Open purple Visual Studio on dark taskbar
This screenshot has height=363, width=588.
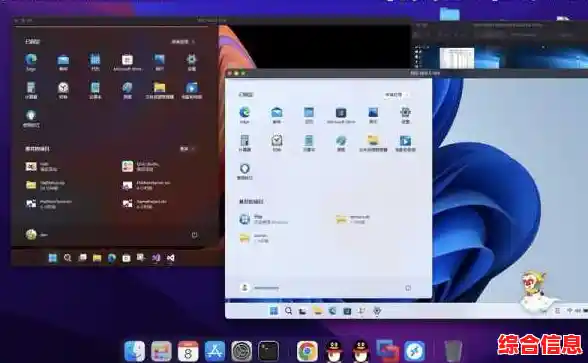coord(156,258)
